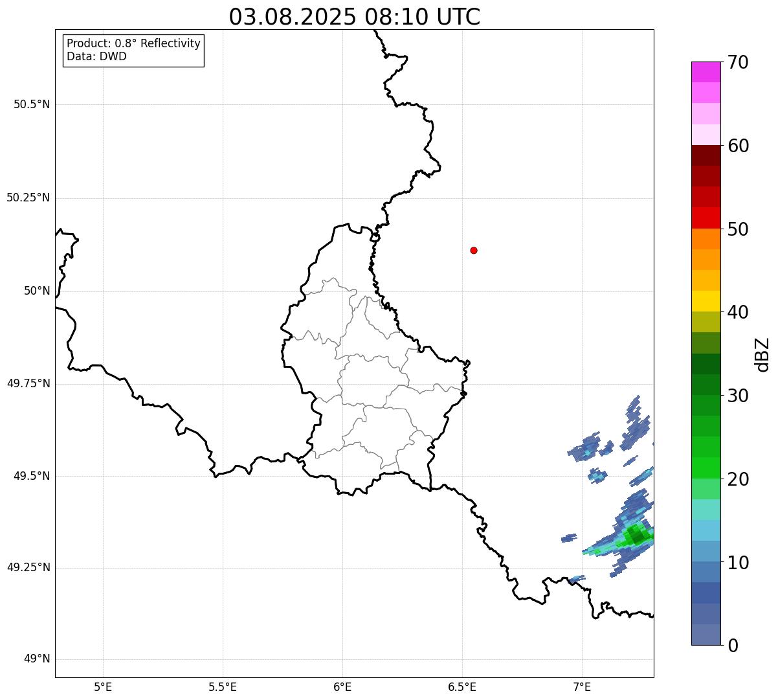
Task: Pick the turquoise colorbar segment between 10 and 20
Action: click(706, 510)
